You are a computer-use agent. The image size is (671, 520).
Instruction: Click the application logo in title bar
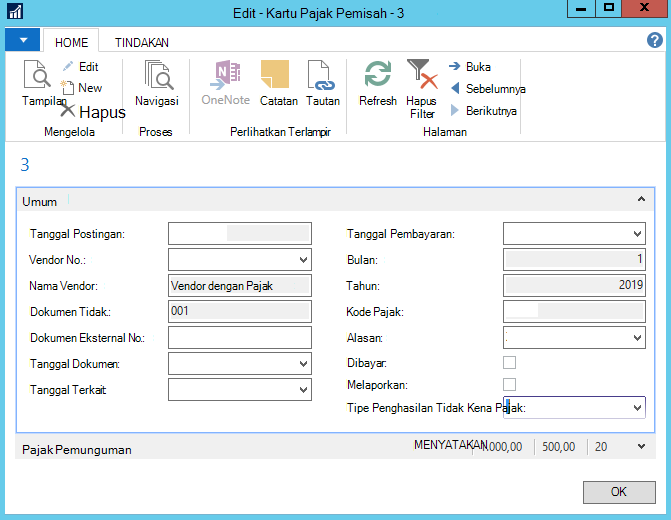tap(15, 11)
